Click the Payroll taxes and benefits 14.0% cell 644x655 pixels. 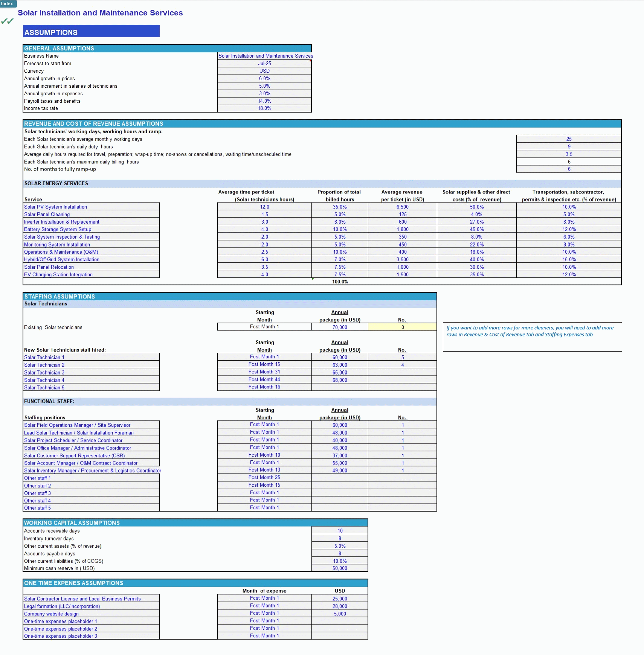[x=264, y=101]
